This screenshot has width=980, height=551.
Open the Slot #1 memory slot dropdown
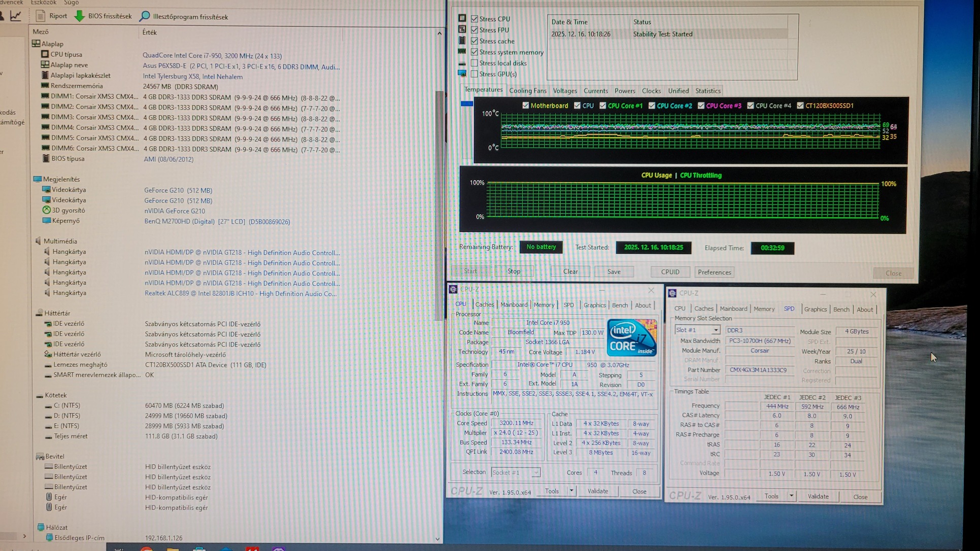[715, 330]
